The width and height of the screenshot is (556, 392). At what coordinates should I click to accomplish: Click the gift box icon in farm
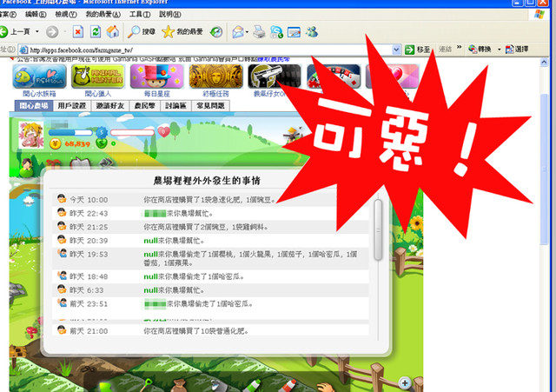pos(54,164)
